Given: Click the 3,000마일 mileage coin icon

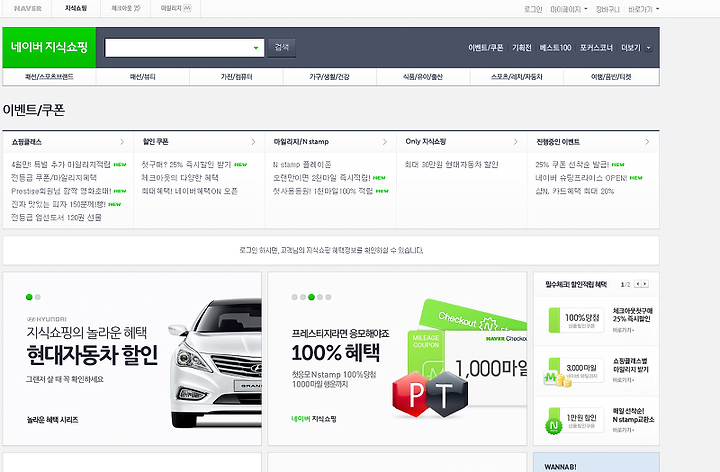Looking at the screenshot, I should (x=574, y=371).
